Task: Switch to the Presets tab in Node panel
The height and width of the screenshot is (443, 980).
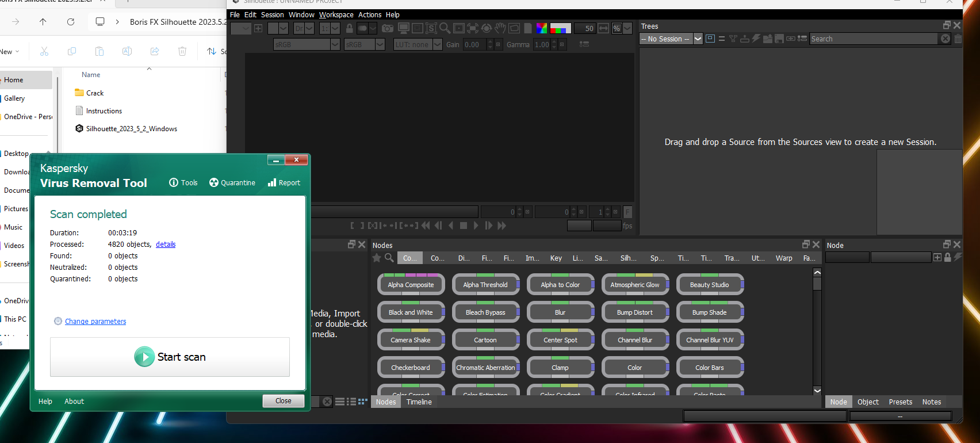Action: pos(901,402)
